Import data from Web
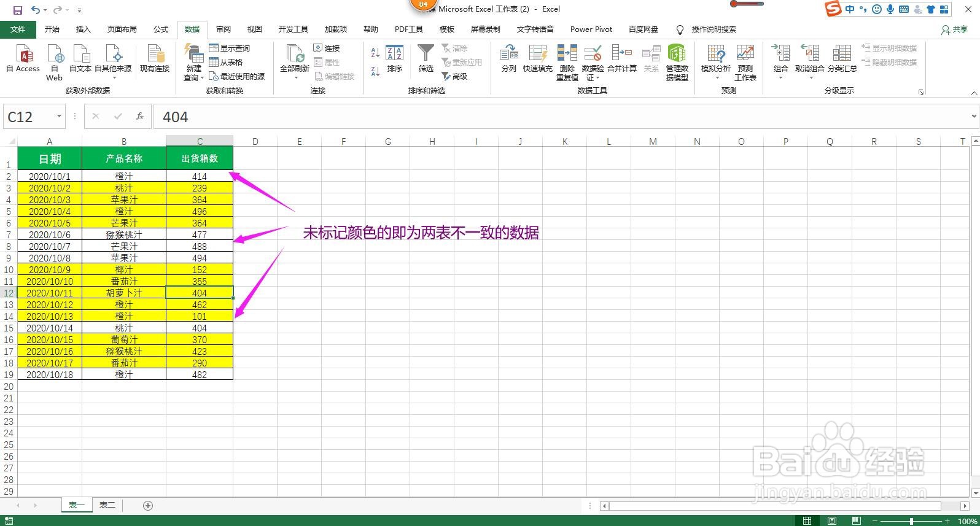Screen dimensions: 980x526 54,63
